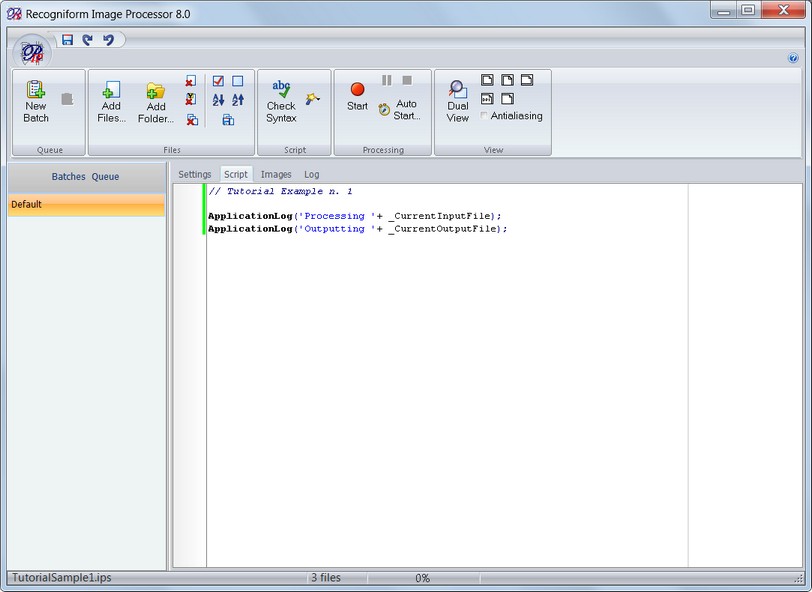Screen dimensions: 812x592
Task: Run Check Syntax on the script
Action: [281, 102]
